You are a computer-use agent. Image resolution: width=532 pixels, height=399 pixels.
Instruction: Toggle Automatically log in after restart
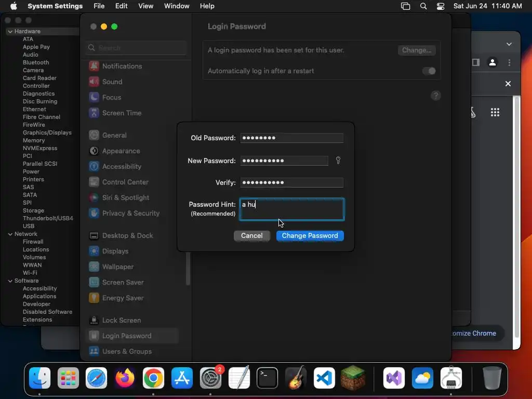[x=429, y=71]
